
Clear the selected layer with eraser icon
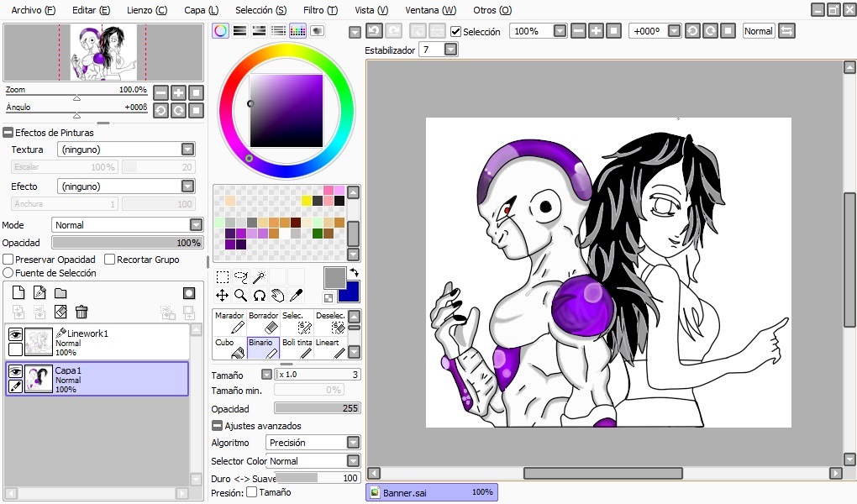pos(60,312)
